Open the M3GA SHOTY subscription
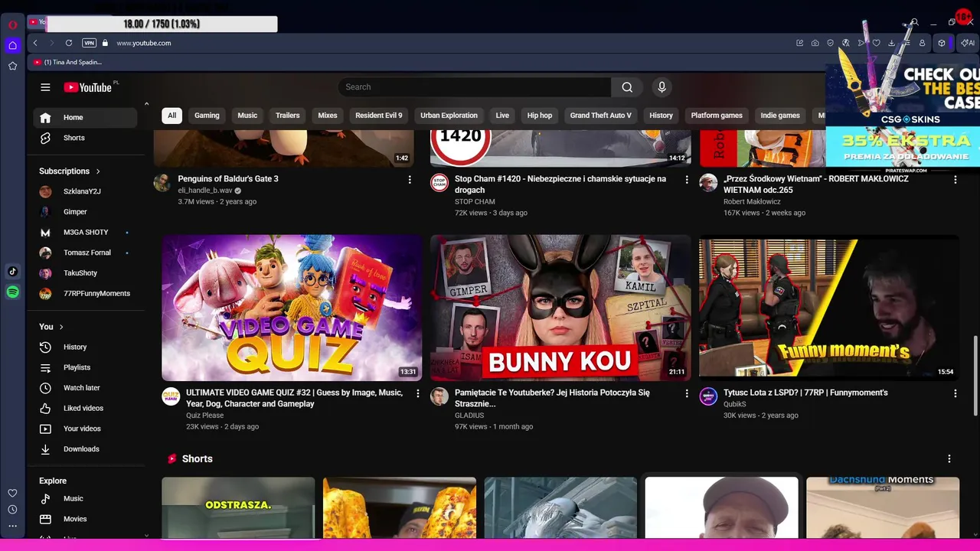This screenshot has height=551, width=980. [x=85, y=233]
